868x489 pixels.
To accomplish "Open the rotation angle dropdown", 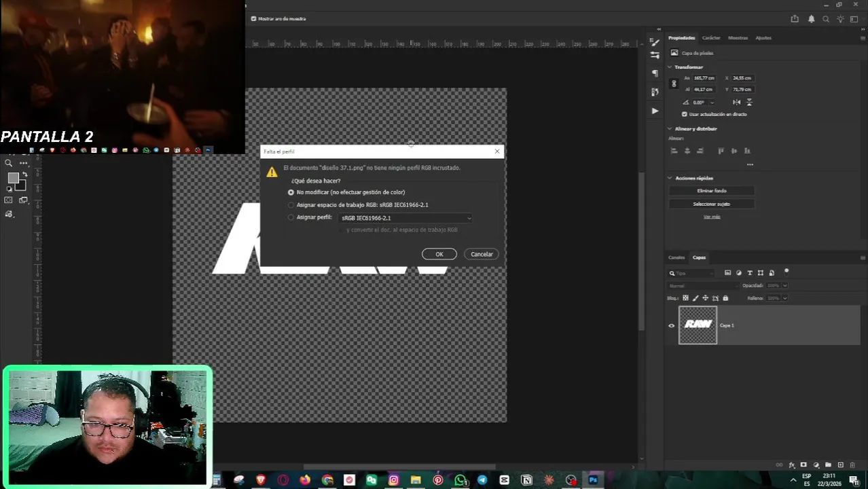I will (x=712, y=103).
